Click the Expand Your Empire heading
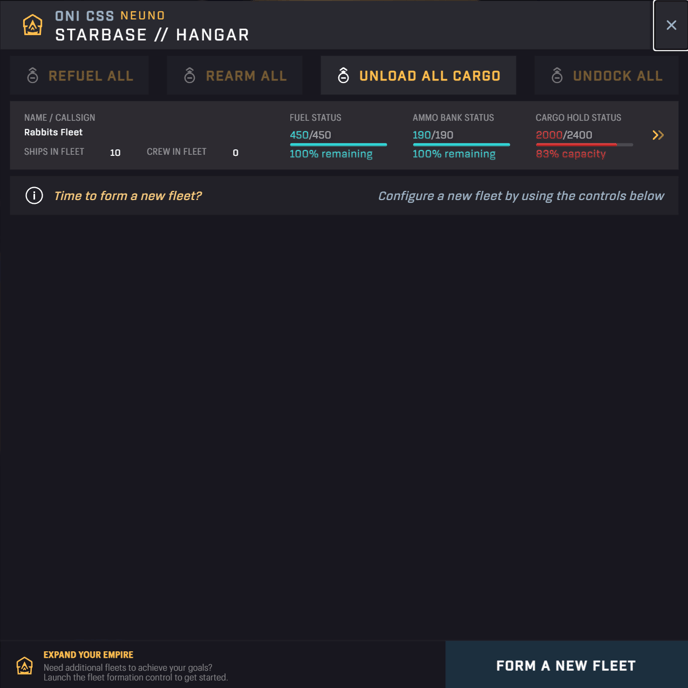 88,655
